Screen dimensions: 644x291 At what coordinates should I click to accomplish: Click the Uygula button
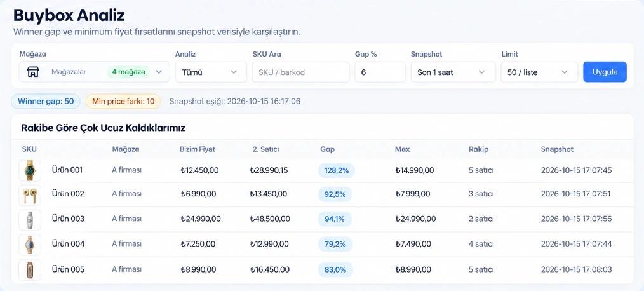tap(605, 72)
